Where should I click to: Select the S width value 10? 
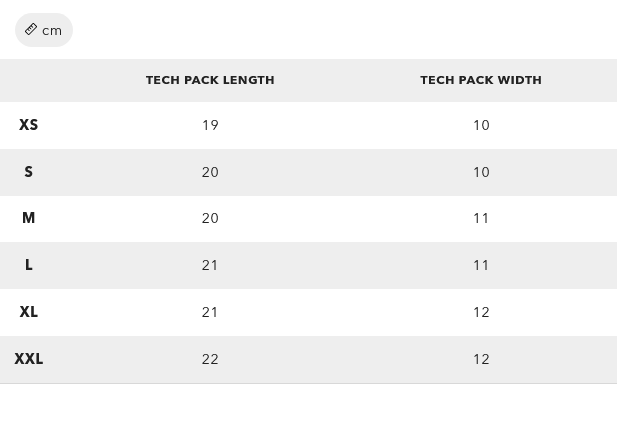coord(481,172)
